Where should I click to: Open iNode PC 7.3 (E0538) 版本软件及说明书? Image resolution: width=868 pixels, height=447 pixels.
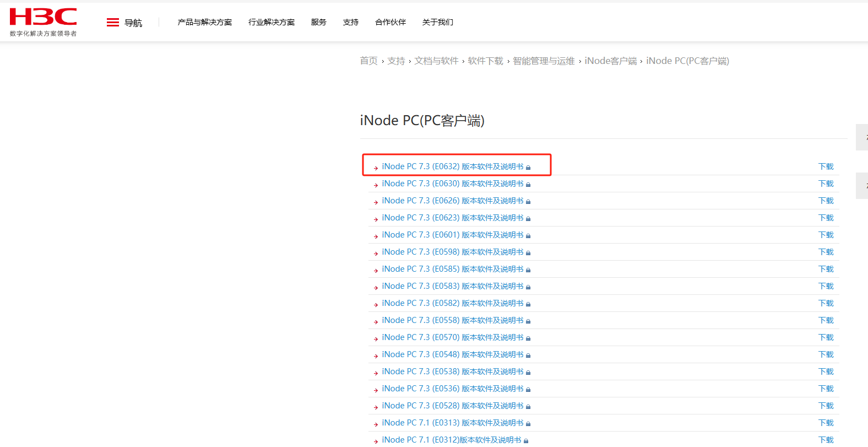point(453,371)
